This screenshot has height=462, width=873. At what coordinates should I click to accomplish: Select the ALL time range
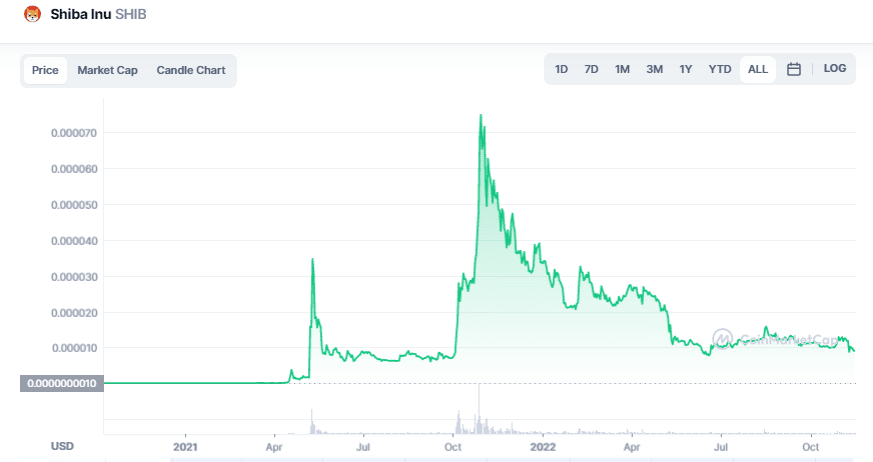(x=758, y=70)
